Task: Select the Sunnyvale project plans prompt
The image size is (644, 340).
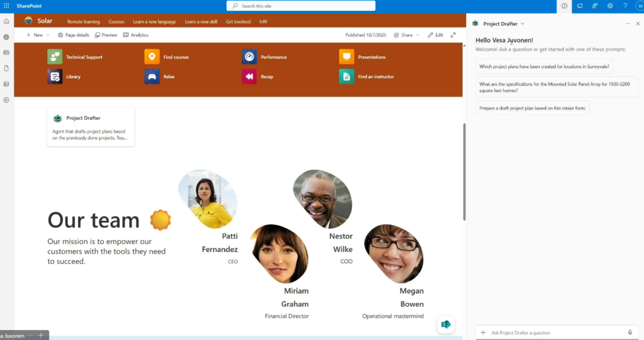Action: 545,66
